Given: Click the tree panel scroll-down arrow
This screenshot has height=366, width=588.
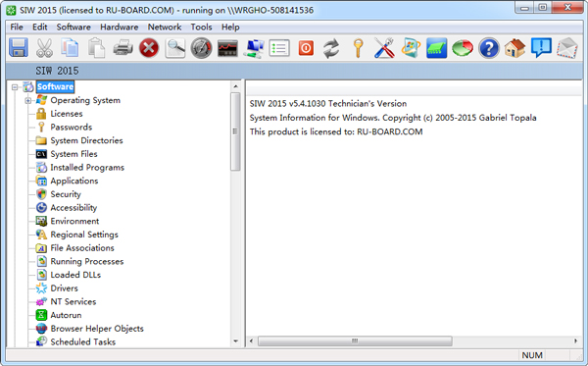Looking at the screenshot, I should click(235, 341).
